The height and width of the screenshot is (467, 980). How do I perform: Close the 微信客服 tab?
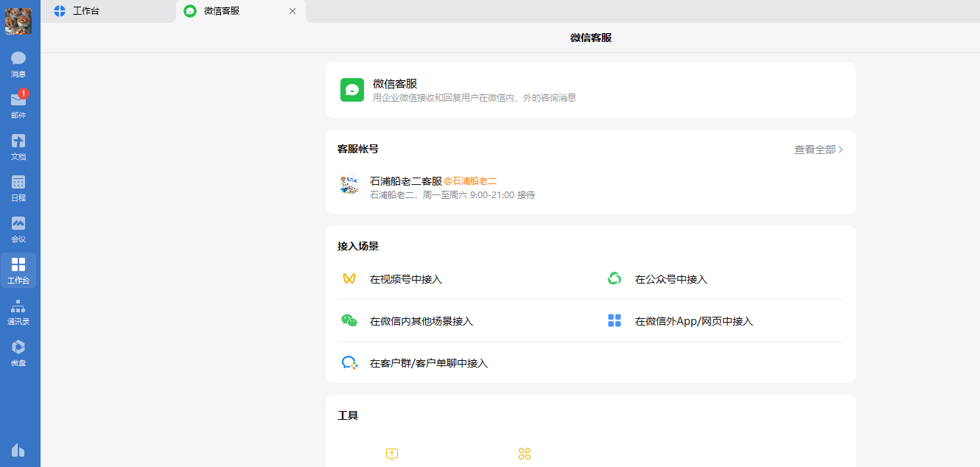(293, 11)
